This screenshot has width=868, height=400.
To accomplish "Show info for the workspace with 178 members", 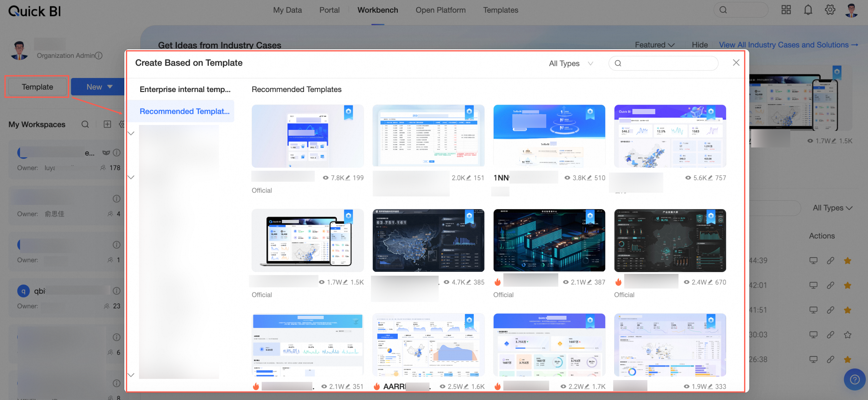I will (x=116, y=153).
